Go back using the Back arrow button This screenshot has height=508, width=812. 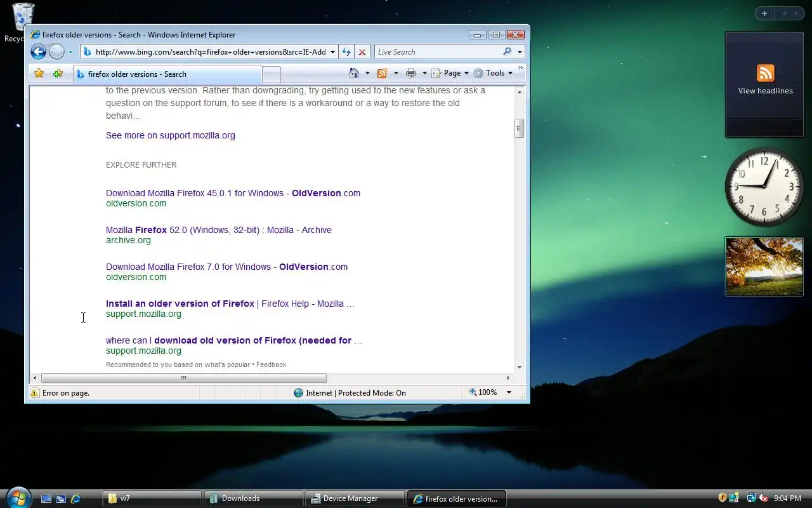coord(38,52)
